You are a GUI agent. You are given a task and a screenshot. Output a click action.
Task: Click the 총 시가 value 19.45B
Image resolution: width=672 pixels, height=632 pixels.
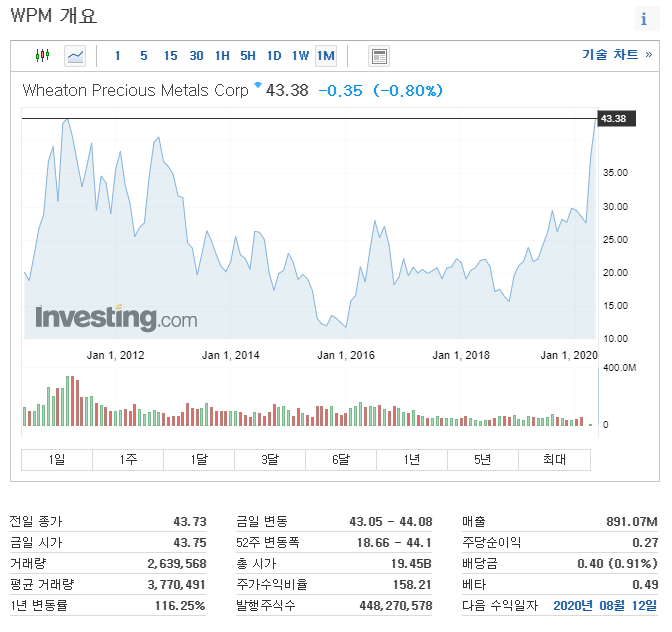coord(411,563)
